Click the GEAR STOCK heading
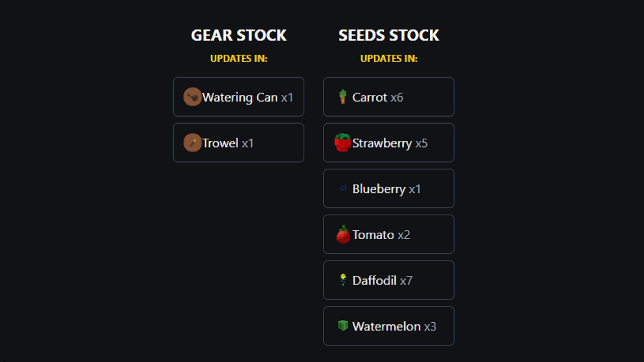Viewport: 644px width, 362px height. tap(238, 35)
